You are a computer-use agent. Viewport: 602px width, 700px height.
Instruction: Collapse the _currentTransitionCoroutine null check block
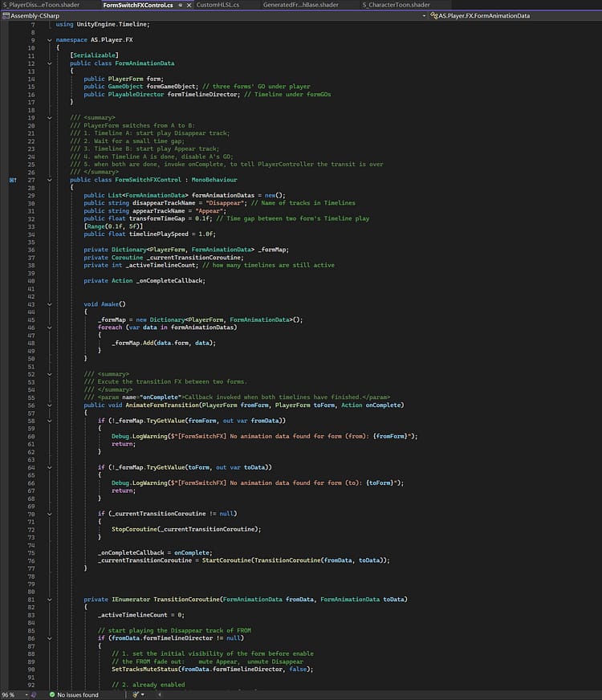50,514
